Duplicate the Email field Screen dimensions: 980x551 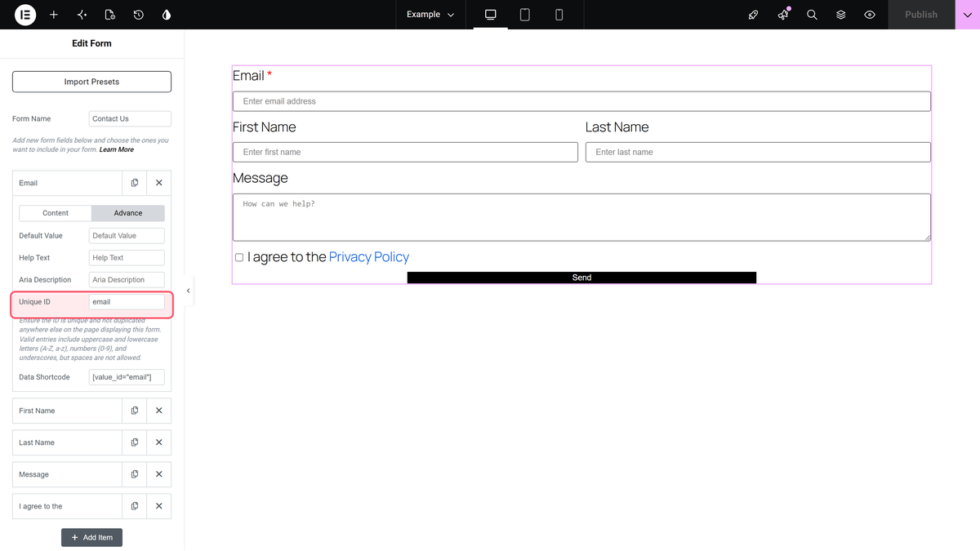tap(135, 183)
